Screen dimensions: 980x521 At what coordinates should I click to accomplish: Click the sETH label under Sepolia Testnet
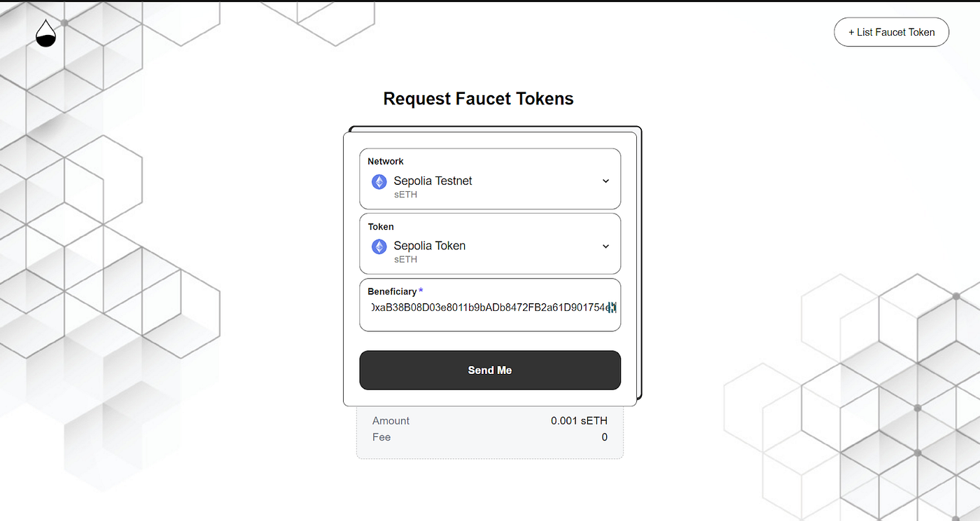pyautogui.click(x=405, y=195)
